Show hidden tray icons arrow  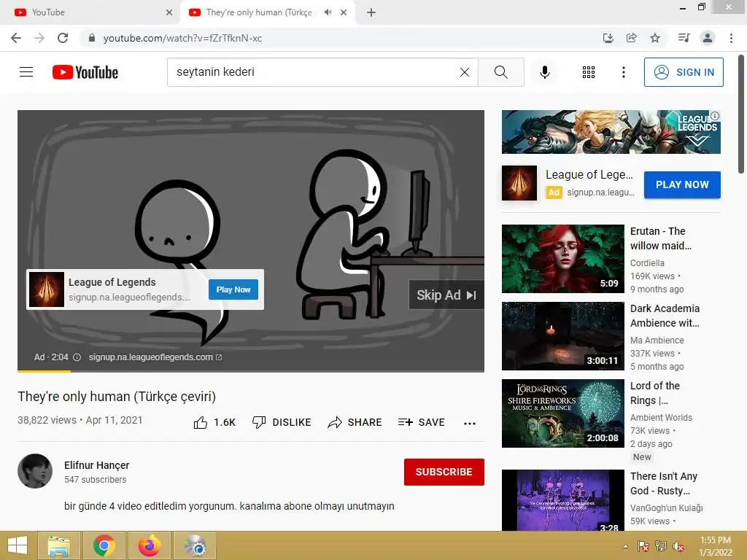tap(625, 546)
